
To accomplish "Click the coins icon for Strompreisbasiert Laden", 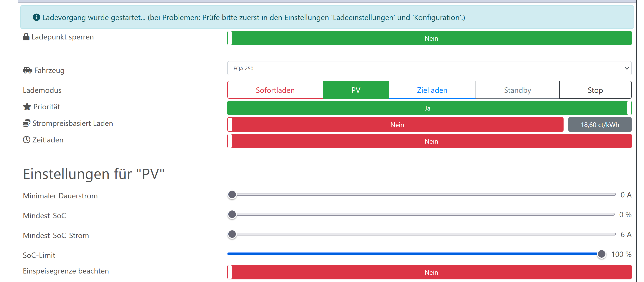I will coord(26,123).
